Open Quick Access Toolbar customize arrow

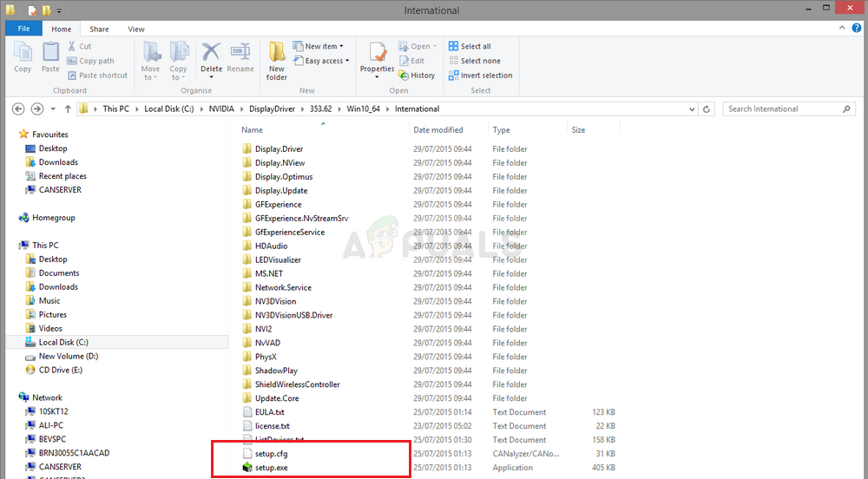click(59, 10)
